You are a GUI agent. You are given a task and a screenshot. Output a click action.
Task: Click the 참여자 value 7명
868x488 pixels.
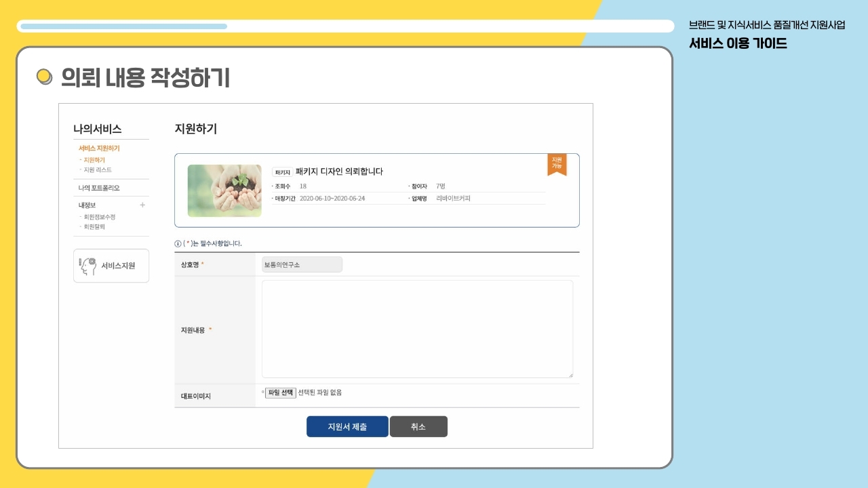pyautogui.click(x=441, y=186)
